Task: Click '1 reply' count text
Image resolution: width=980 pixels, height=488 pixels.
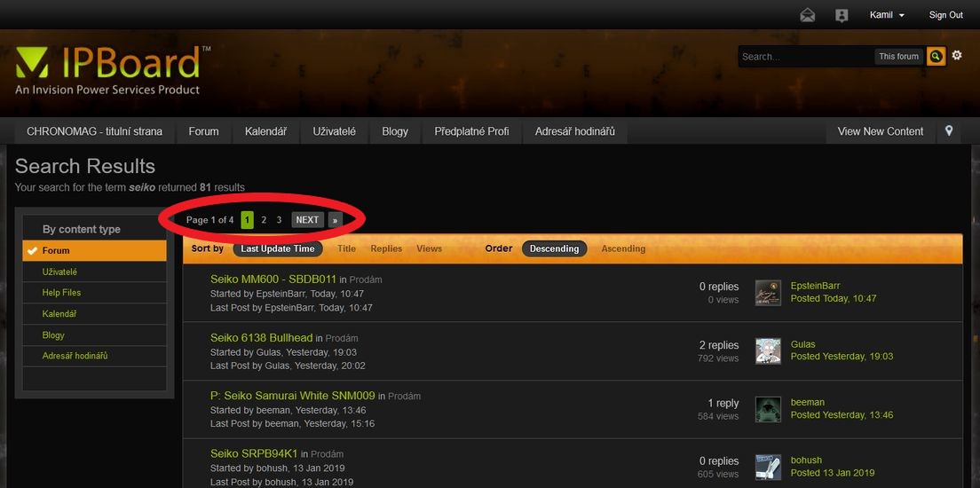Action: [x=723, y=403]
